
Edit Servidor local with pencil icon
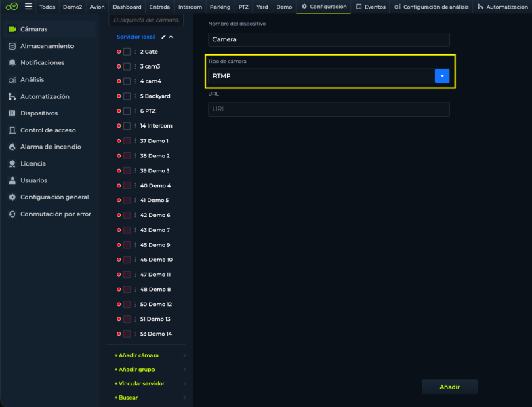(x=163, y=37)
